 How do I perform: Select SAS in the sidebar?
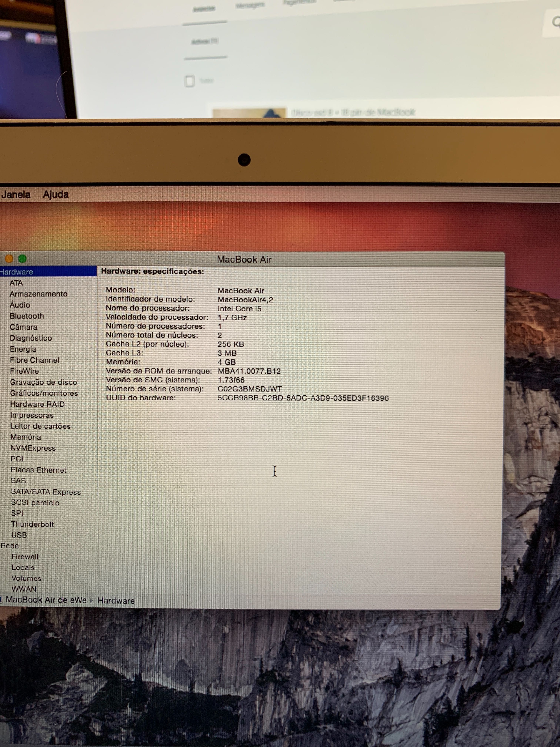point(18,481)
